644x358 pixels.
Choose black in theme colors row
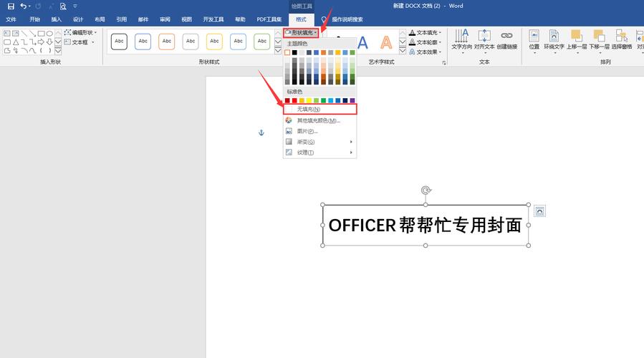294,52
